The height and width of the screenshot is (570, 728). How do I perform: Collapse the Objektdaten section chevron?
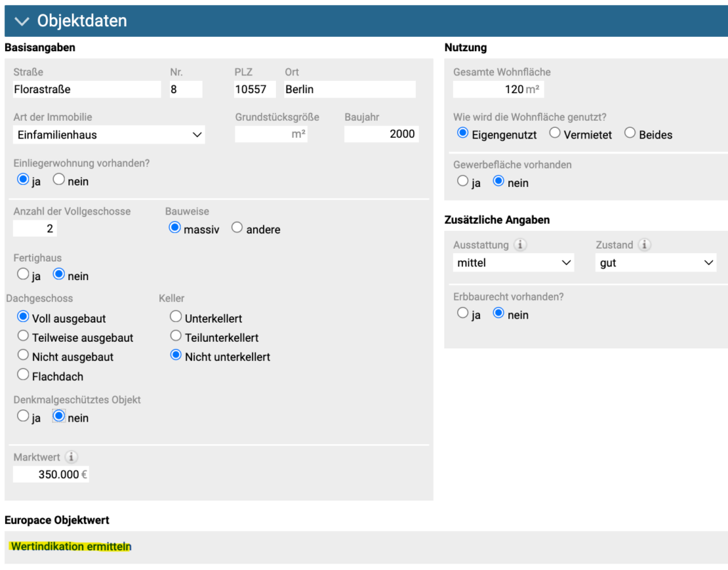[x=22, y=21]
